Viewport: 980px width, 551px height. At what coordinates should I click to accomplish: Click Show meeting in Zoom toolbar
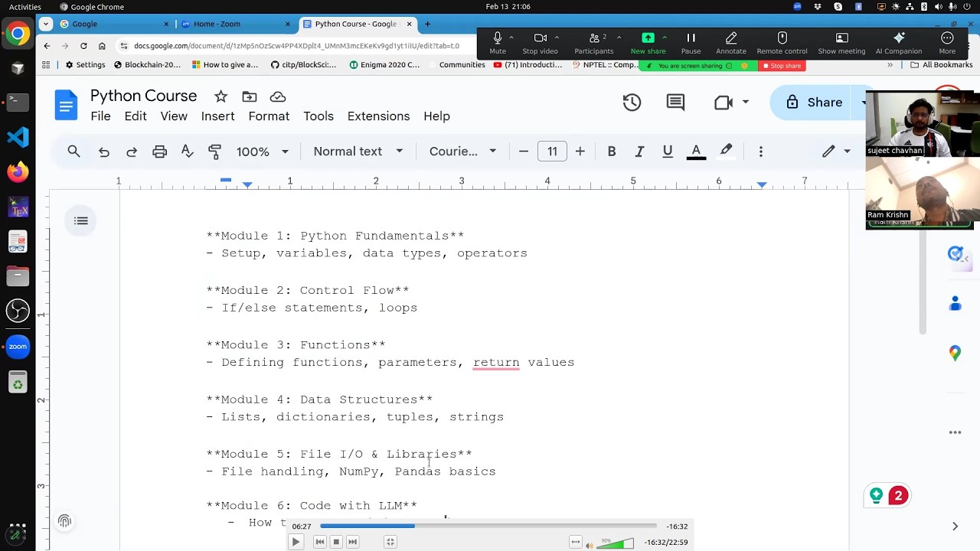tap(841, 44)
